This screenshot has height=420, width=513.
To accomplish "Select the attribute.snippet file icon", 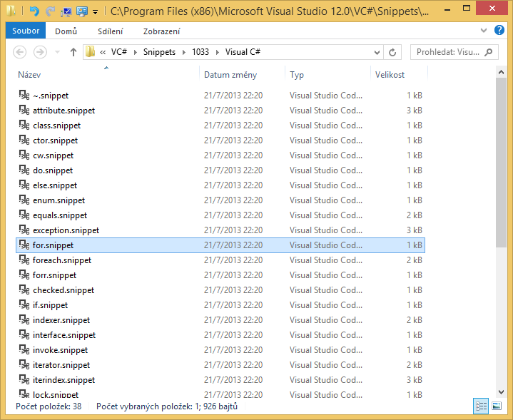I will (24, 111).
